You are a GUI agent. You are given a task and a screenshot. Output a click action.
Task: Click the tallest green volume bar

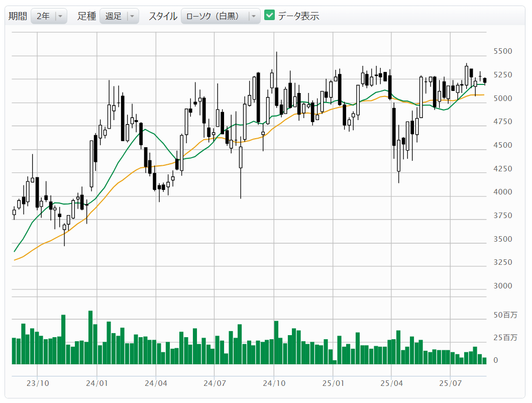click(91, 337)
